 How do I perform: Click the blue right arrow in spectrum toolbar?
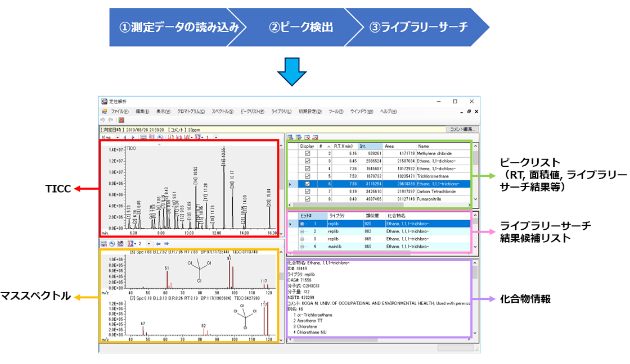(x=166, y=244)
